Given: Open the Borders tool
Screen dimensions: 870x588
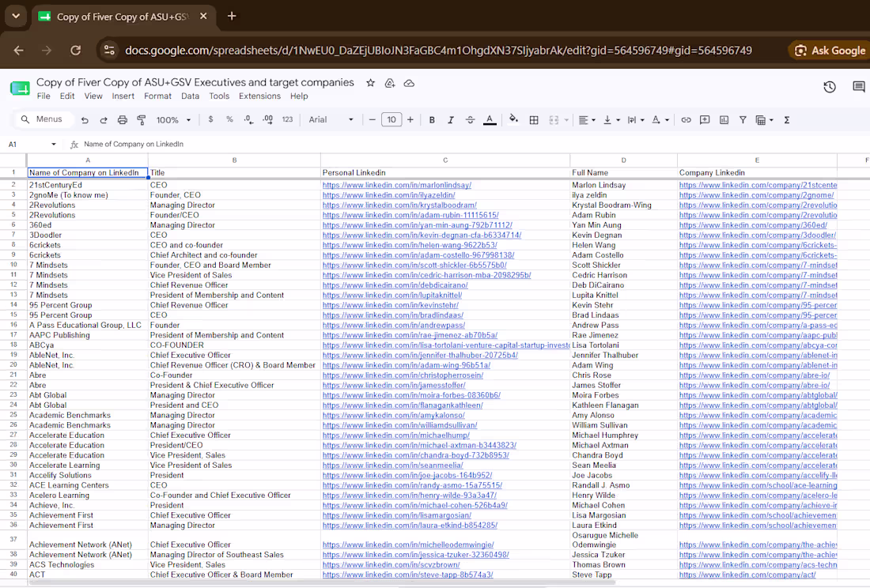Looking at the screenshot, I should coord(534,119).
